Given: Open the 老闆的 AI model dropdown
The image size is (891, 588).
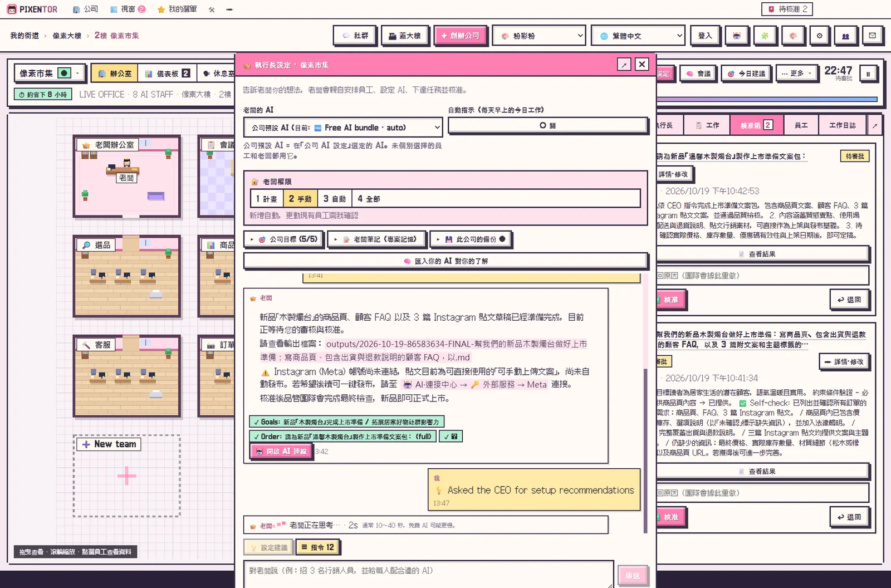Looking at the screenshot, I should [343, 128].
